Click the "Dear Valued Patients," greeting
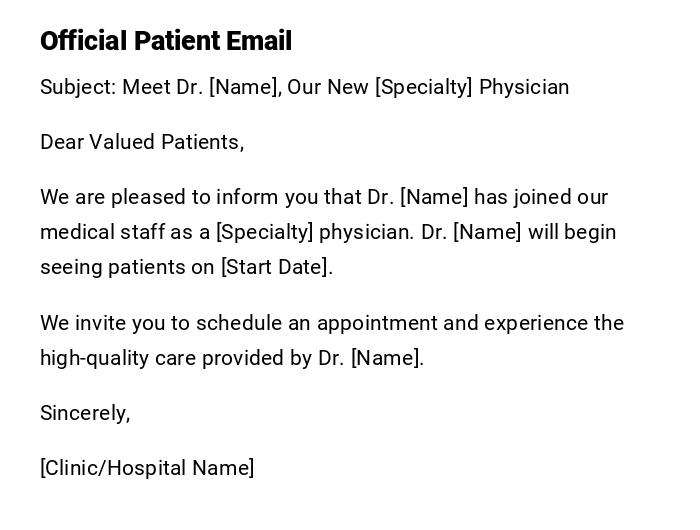The height and width of the screenshot is (530, 700). coord(142,142)
